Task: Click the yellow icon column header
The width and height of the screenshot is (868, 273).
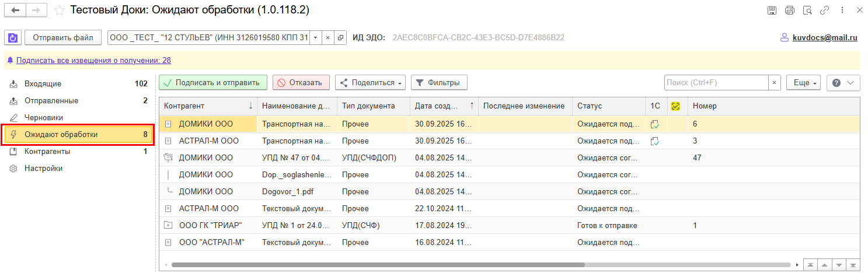Action: coord(676,106)
